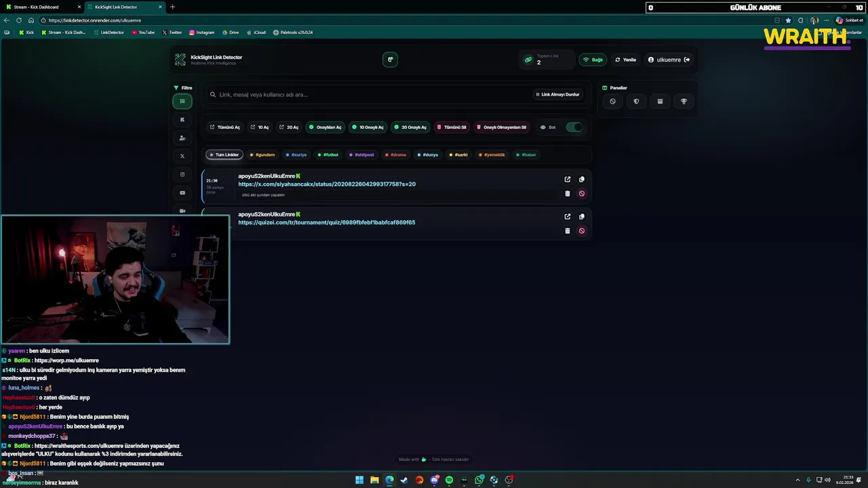This screenshot has width=868, height=488.
Task: Filter by #dunya tag
Action: (x=428, y=155)
